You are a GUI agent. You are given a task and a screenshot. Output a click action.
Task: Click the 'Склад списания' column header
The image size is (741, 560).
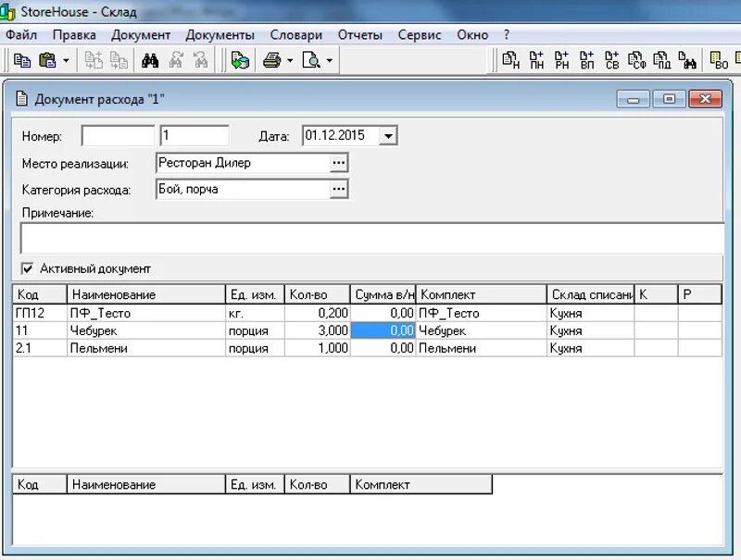(x=591, y=294)
